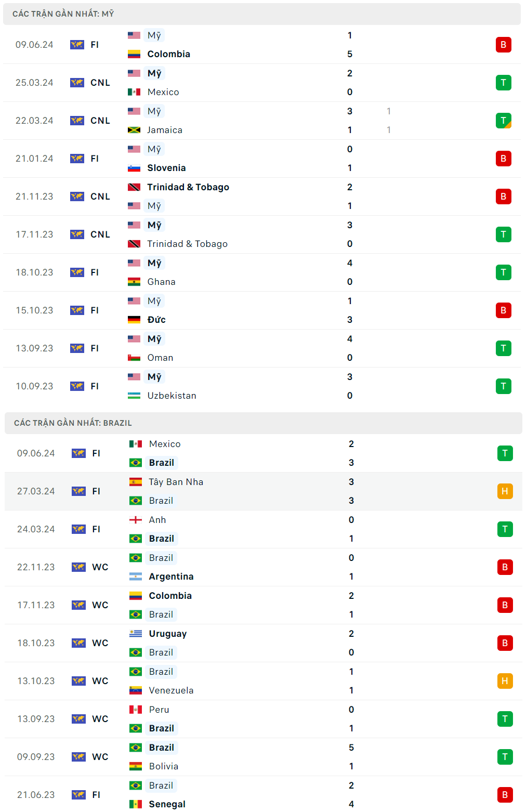Click the green T badge for Mỹ vs Jamaica
The width and height of the screenshot is (527, 812).
click(503, 121)
